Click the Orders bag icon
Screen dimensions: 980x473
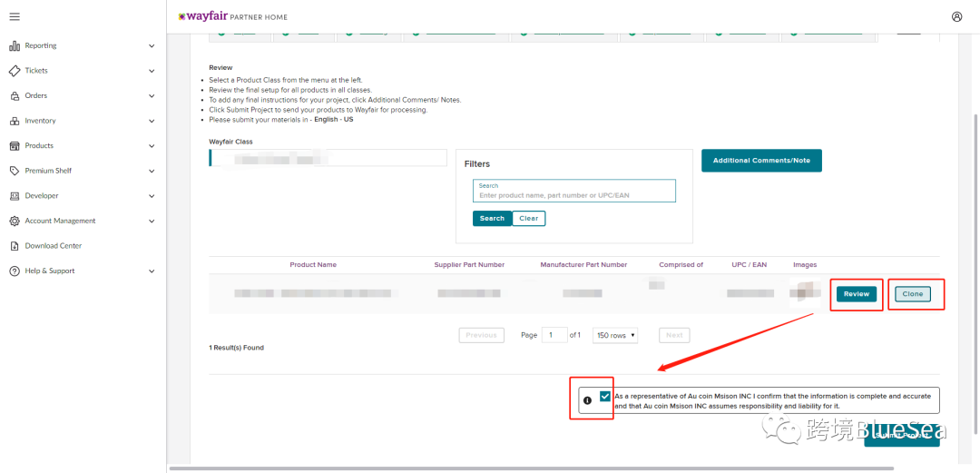coord(15,95)
